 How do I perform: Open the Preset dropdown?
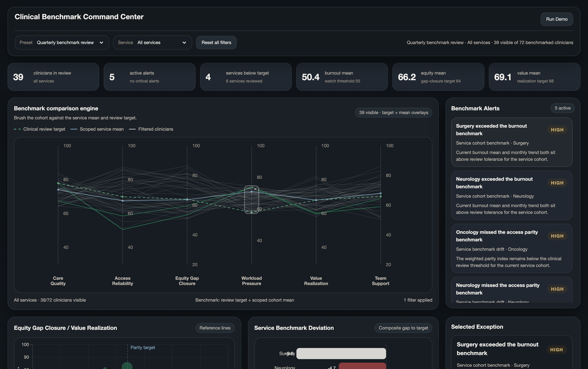[x=62, y=42]
